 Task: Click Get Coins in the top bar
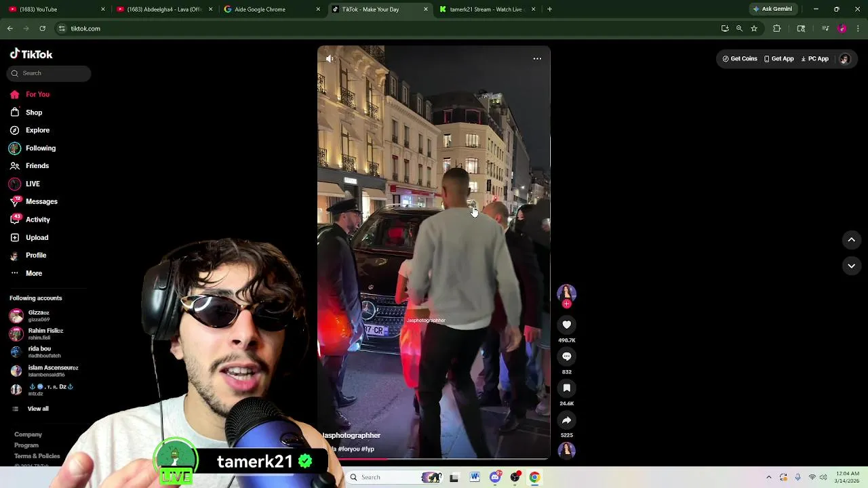739,59
